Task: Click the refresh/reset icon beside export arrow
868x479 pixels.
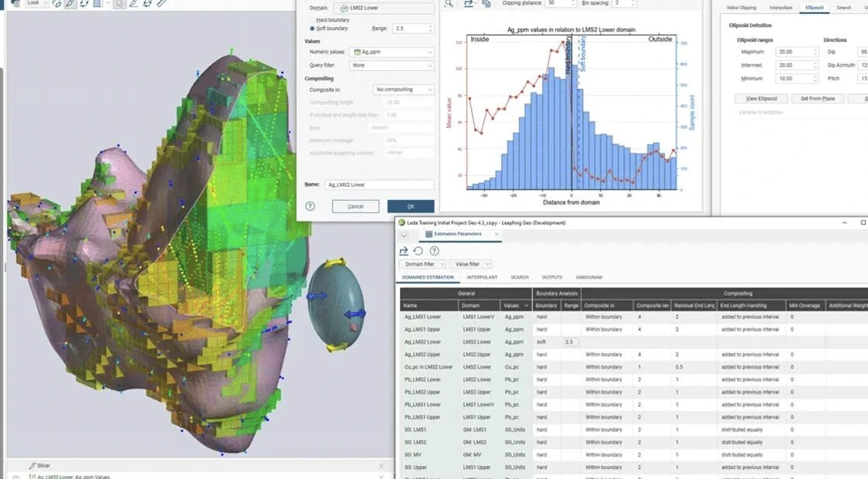Action: [x=419, y=251]
